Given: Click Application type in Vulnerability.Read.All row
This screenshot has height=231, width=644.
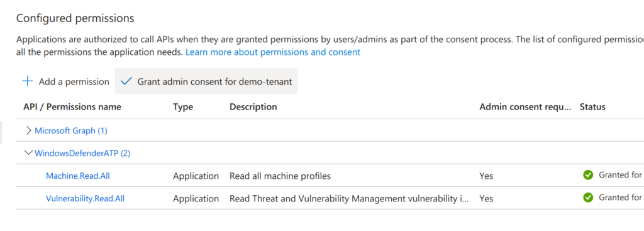Looking at the screenshot, I should point(196,198).
